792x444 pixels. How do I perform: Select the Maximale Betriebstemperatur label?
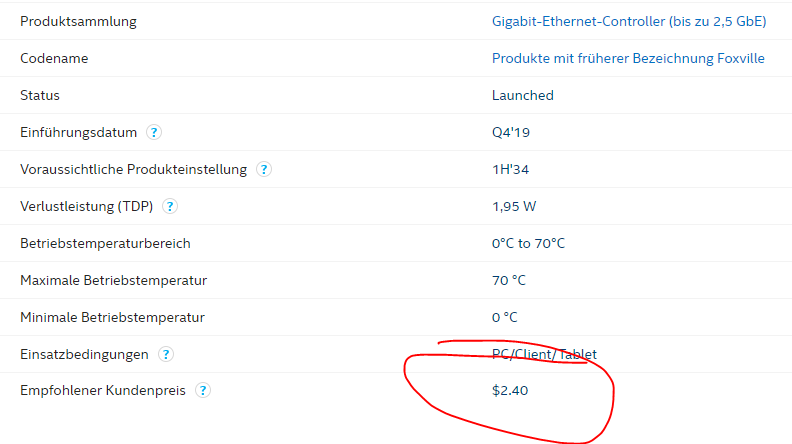114,280
